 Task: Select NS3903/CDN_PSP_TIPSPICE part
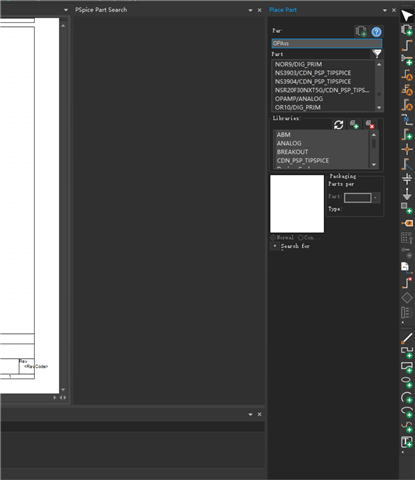(x=324, y=73)
